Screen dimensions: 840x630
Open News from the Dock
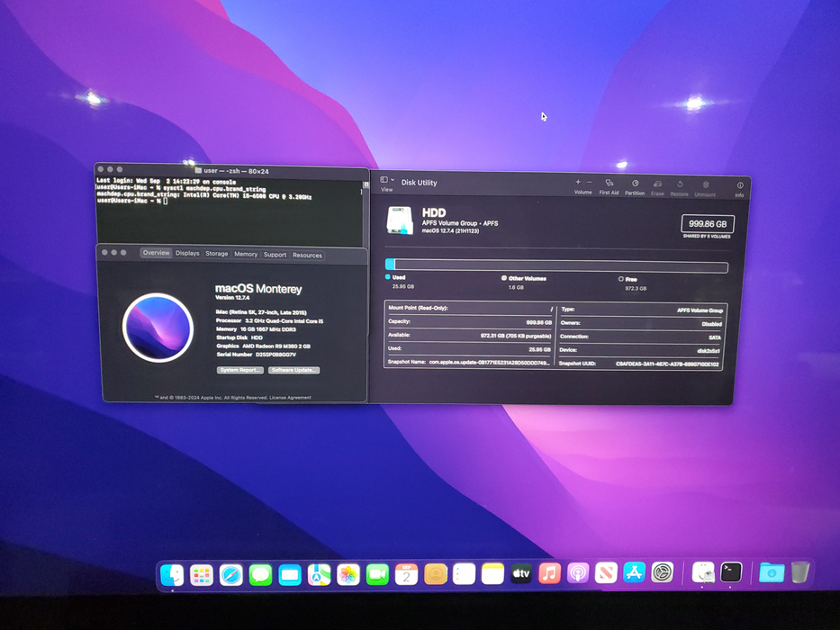point(606,573)
